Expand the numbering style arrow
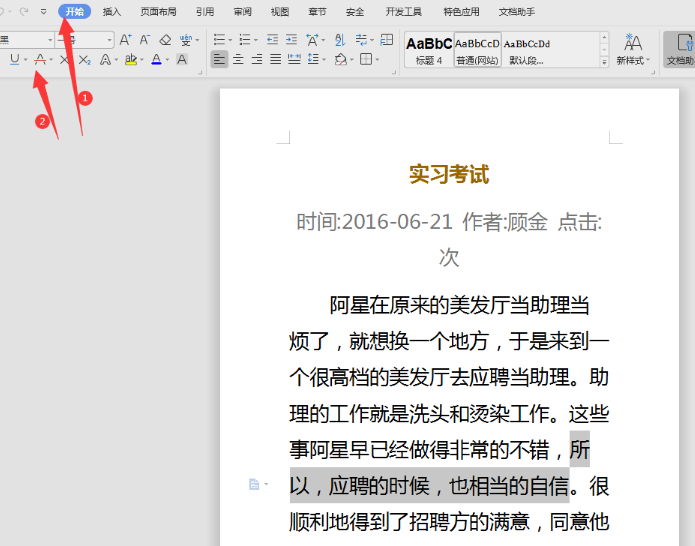This screenshot has width=695, height=546. pyautogui.click(x=256, y=40)
